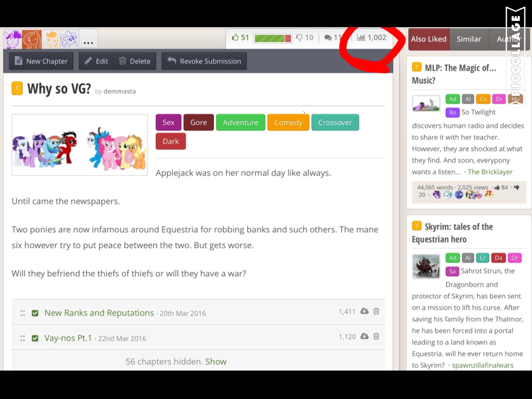Open The Bricklayer author link
Image resolution: width=532 pixels, height=399 pixels.
(490, 172)
